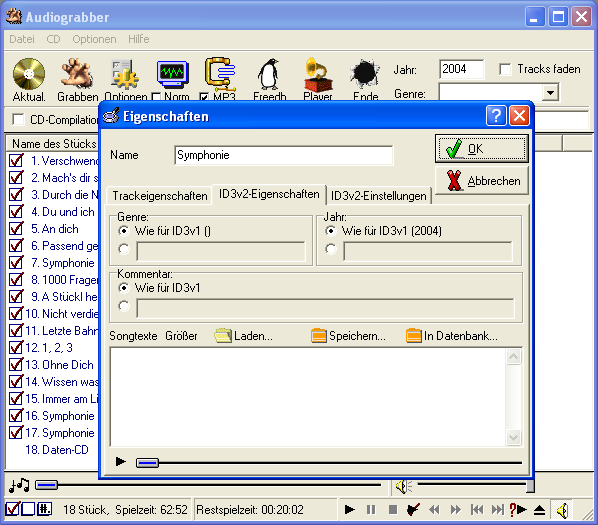Open the Optionen menu in menu bar

tap(94, 39)
